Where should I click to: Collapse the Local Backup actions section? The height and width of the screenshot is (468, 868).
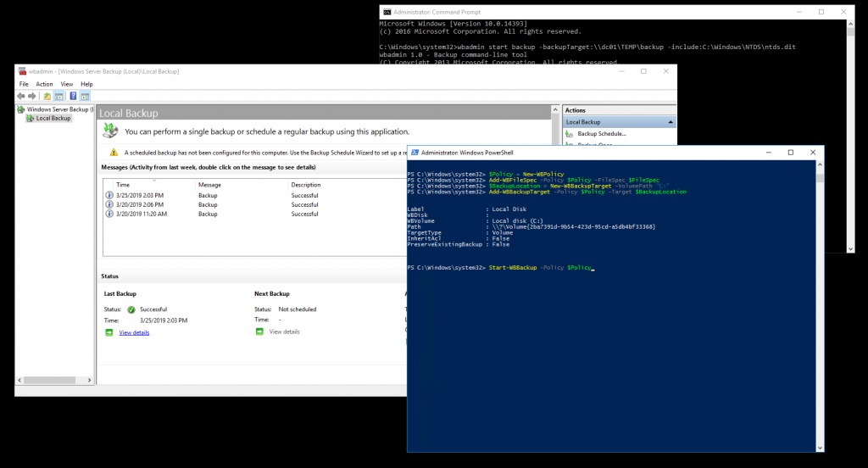[x=671, y=122]
